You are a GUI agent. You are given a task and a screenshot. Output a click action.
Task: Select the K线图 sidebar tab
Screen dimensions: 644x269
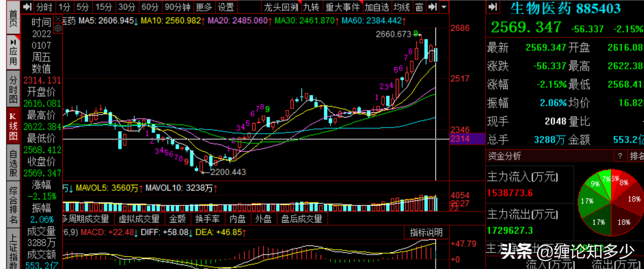tap(13, 126)
